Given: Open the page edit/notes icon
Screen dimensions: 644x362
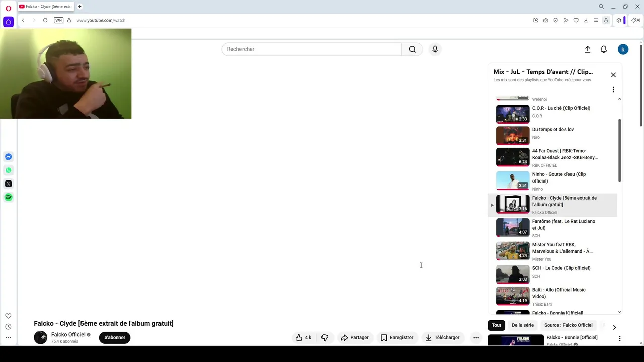Looking at the screenshot, I should (536, 20).
